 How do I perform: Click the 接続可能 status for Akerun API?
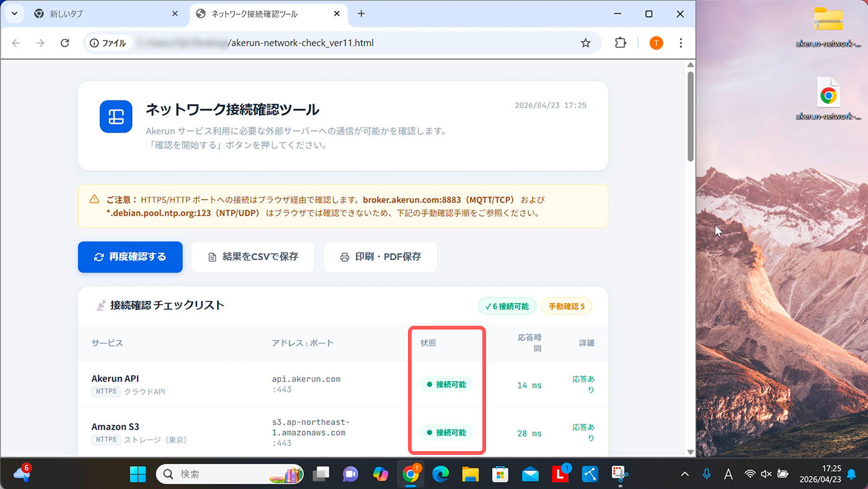pos(446,384)
